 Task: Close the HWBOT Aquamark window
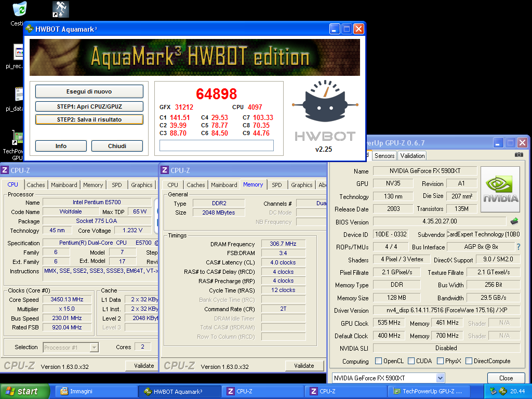358,29
